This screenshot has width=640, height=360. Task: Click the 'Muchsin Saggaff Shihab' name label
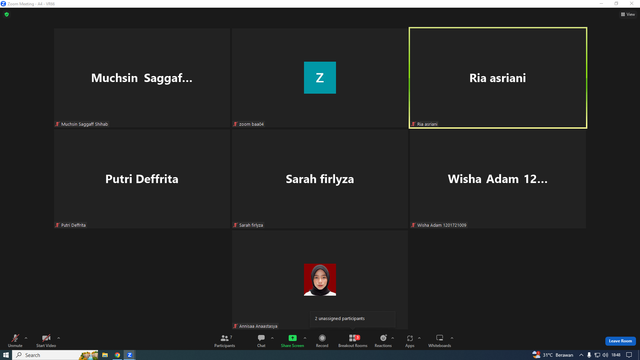(84, 124)
